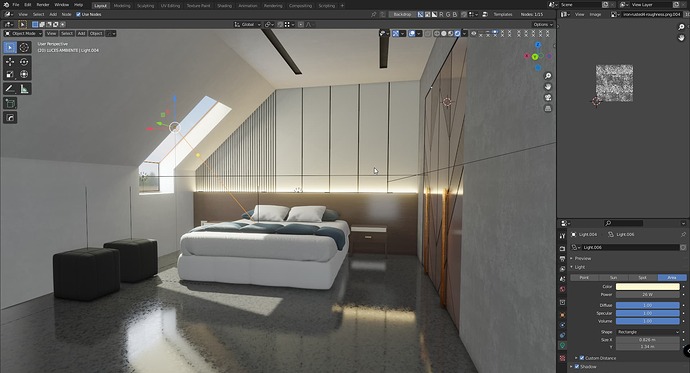Select the Rotate tool
The height and width of the screenshot is (373, 690).
coord(24,62)
